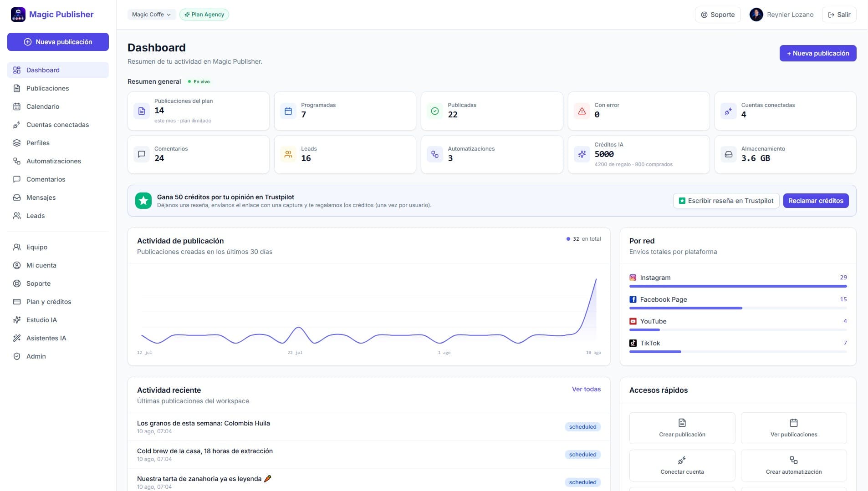Click the Facebook Page icon in Por red

point(633,299)
